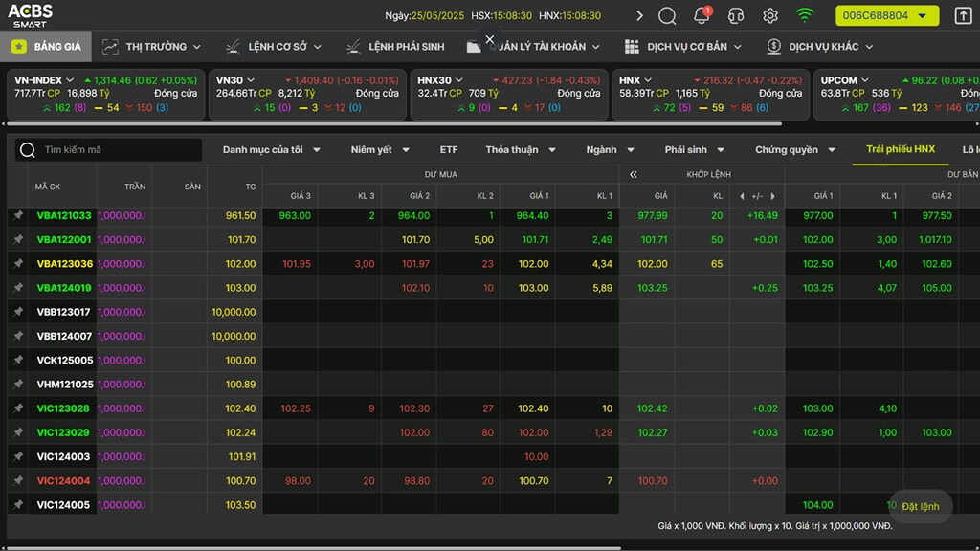Screen dimensions: 980x551
Task: Click the Trần column header
Action: pos(134,187)
